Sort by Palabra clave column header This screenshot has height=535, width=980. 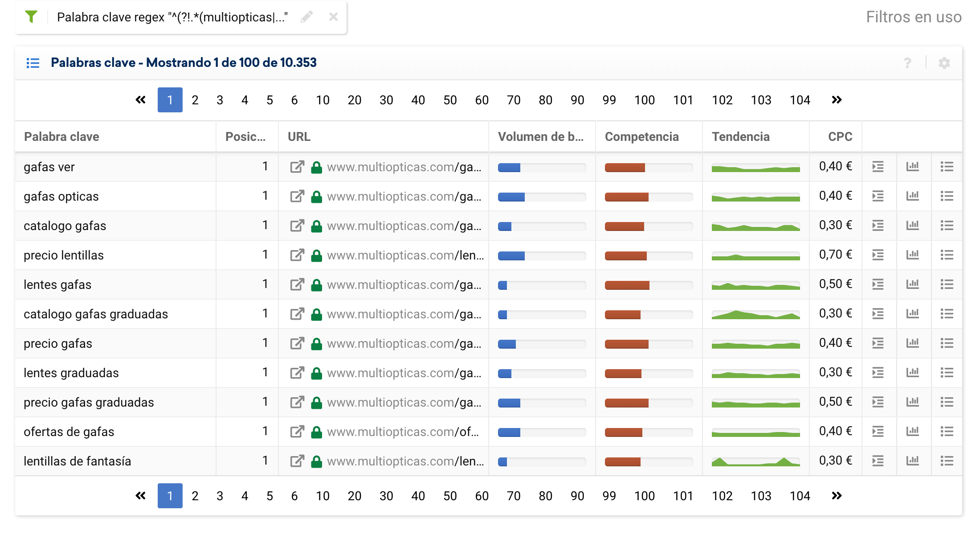(x=61, y=136)
